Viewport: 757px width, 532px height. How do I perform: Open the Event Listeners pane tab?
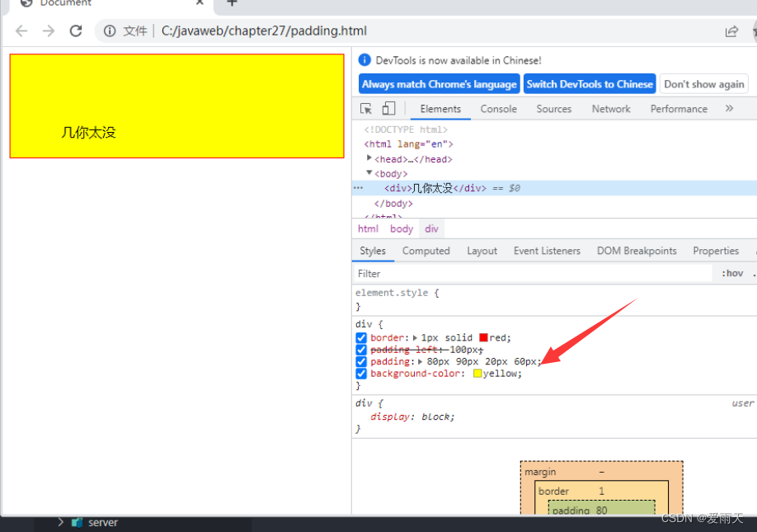[547, 251]
